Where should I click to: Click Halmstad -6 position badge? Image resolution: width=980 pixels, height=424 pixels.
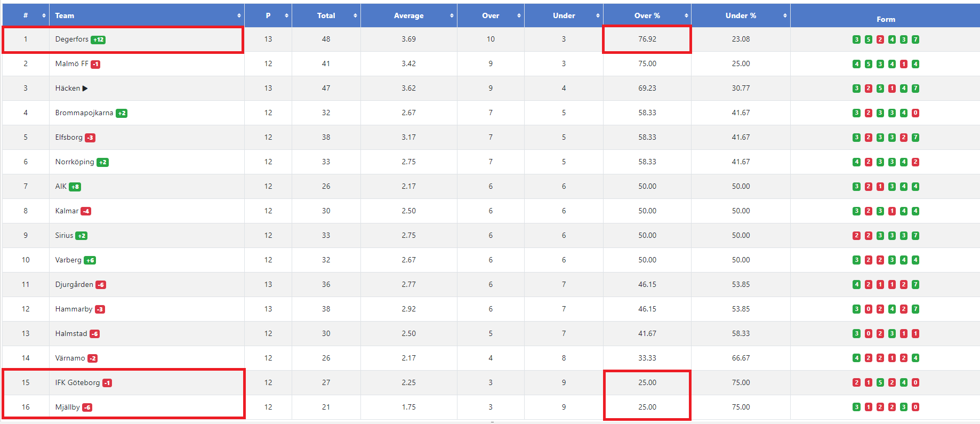(94, 334)
